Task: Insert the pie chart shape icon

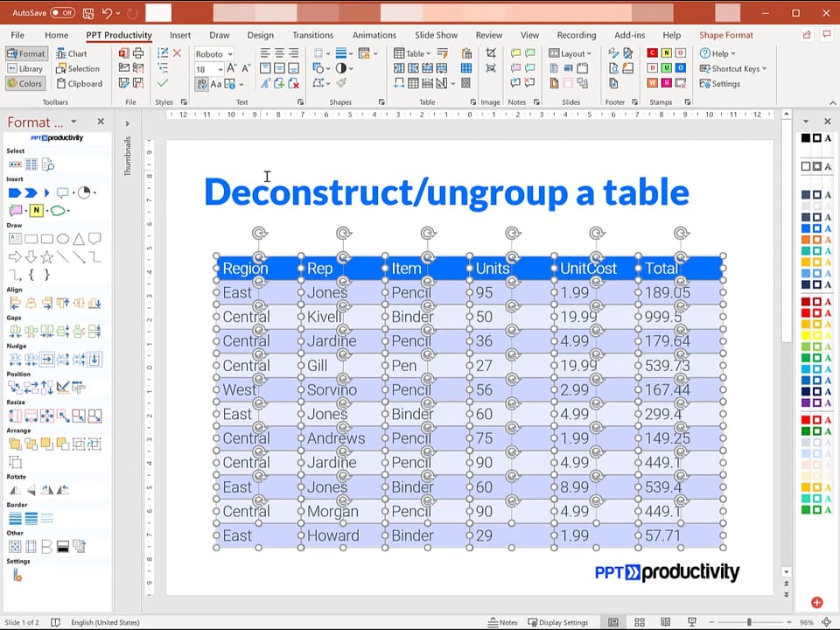Action: click(84, 192)
